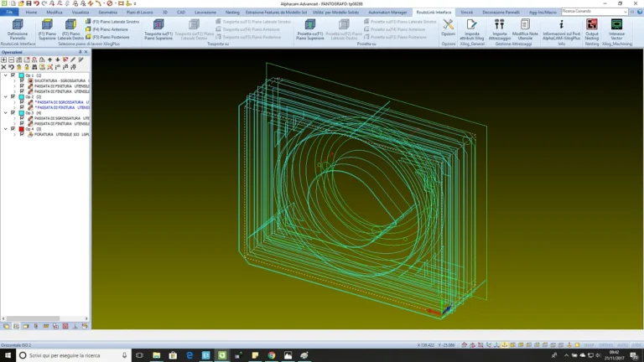Toggle the Op 4 checkbox

[x=13, y=129]
